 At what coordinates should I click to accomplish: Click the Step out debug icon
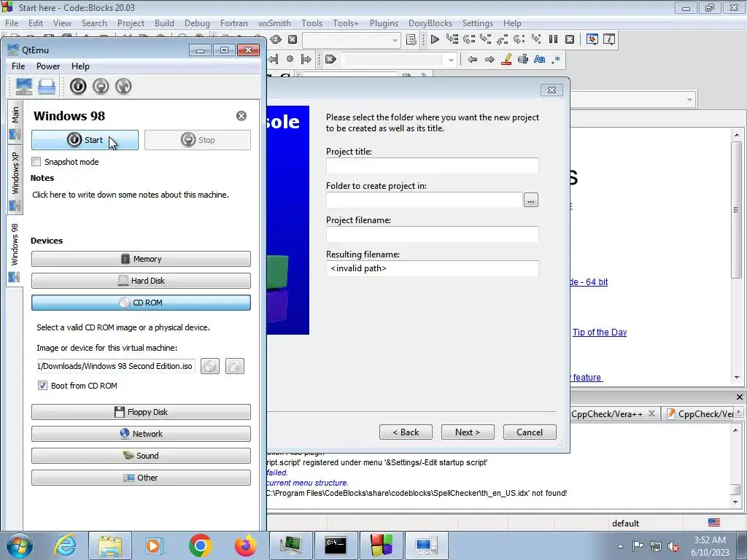point(502,39)
